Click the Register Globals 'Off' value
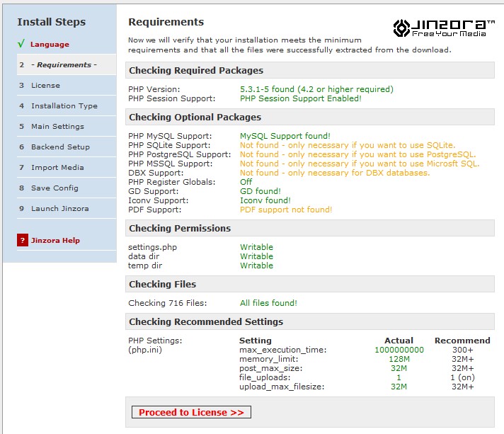Screen dimensions: 504x434 click(x=246, y=182)
